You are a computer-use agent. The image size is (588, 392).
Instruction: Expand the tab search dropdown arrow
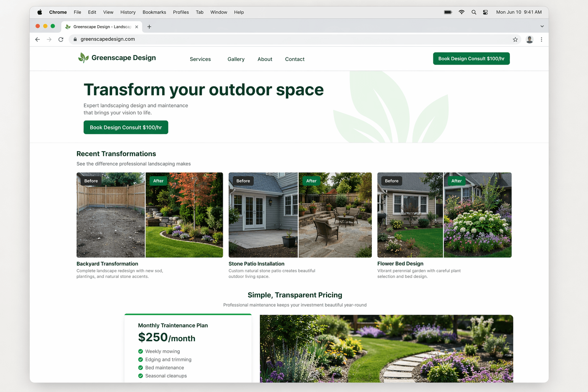point(542,26)
